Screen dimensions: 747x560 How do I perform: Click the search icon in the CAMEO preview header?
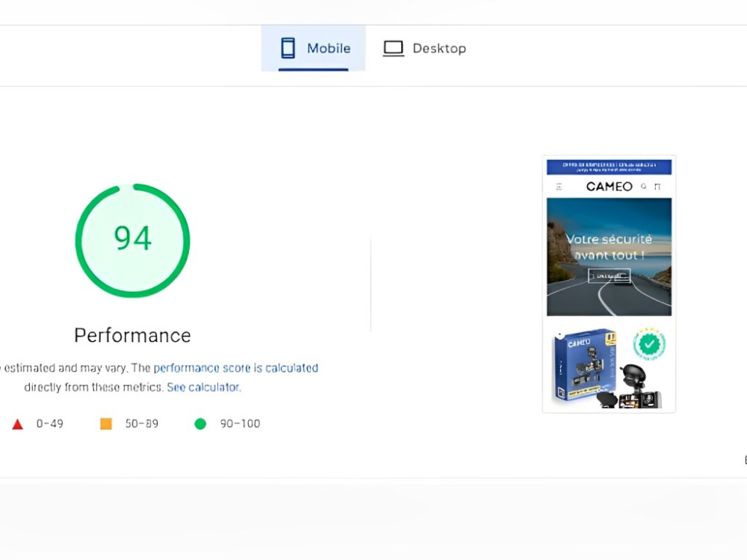(644, 186)
